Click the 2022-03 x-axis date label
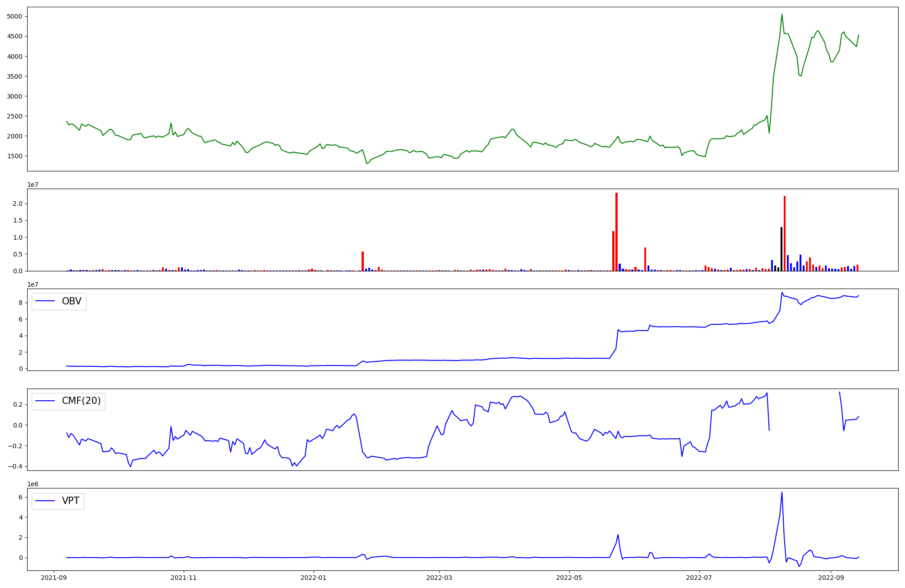 coord(439,578)
